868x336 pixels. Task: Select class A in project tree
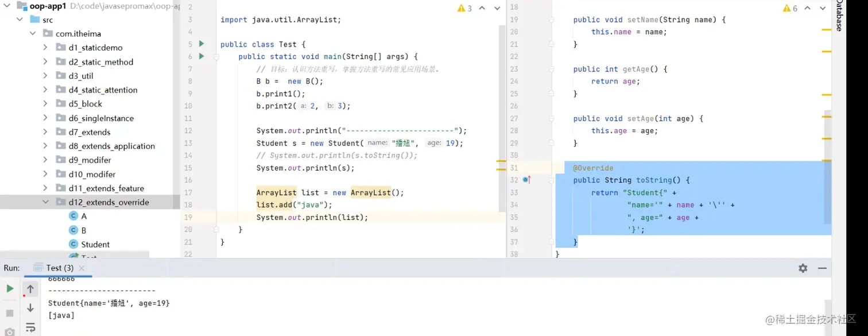point(84,216)
